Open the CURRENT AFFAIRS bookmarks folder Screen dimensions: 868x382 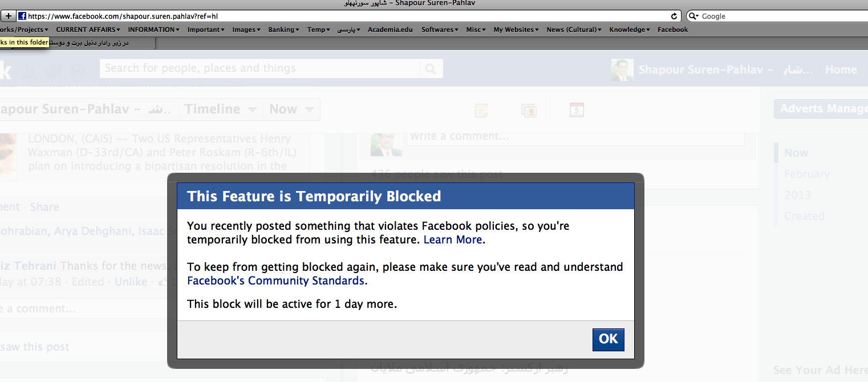point(88,30)
